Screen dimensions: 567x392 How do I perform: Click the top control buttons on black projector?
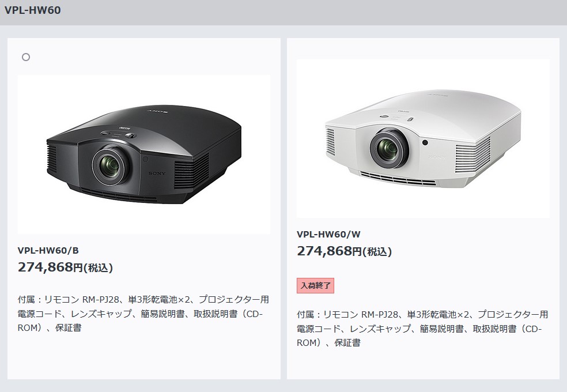pyautogui.click(x=119, y=133)
